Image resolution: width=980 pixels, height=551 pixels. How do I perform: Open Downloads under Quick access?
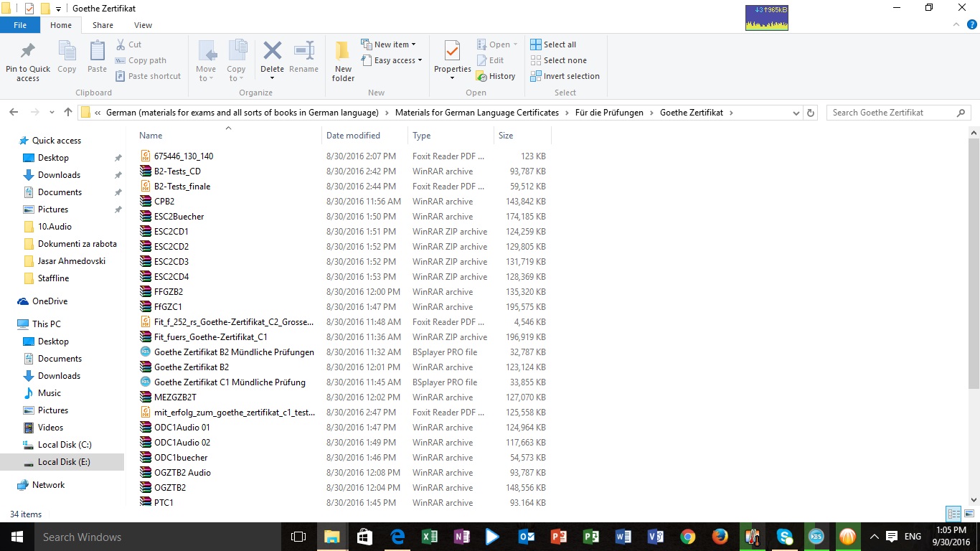click(59, 175)
